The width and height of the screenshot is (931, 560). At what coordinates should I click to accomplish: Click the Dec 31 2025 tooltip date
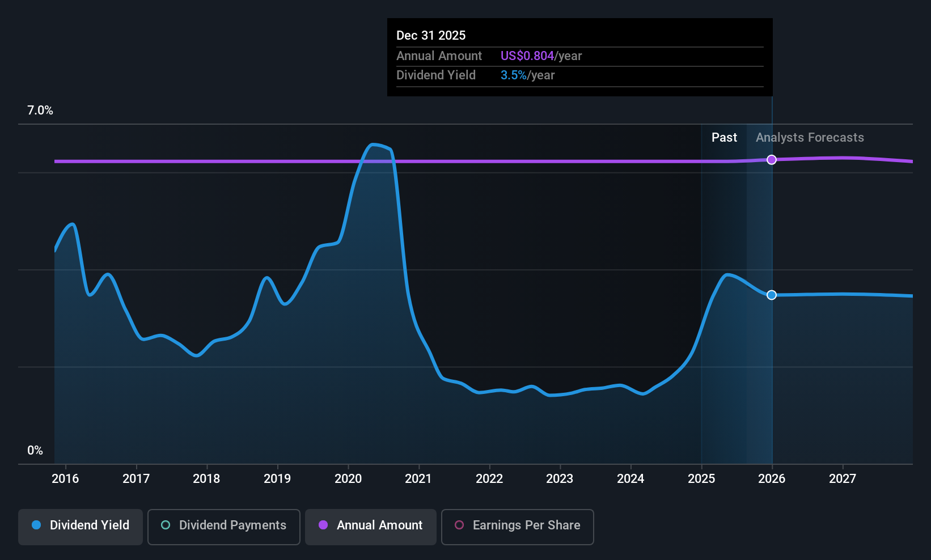pos(431,35)
